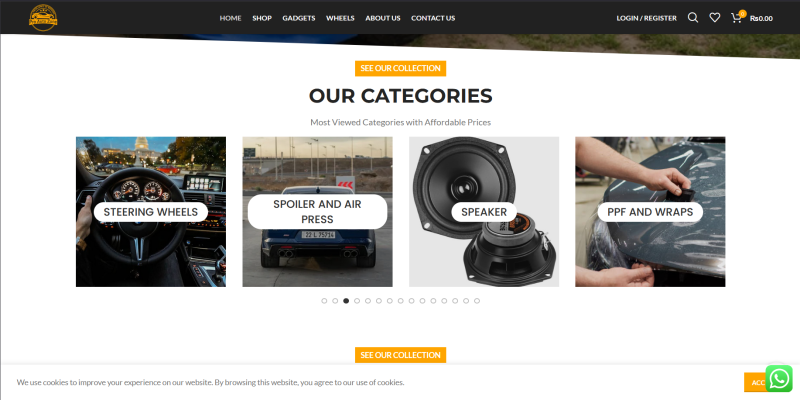Click the site logo in the header

point(43,17)
